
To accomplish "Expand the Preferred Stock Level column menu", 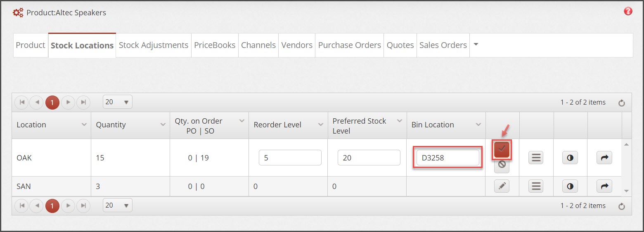I will 400,121.
